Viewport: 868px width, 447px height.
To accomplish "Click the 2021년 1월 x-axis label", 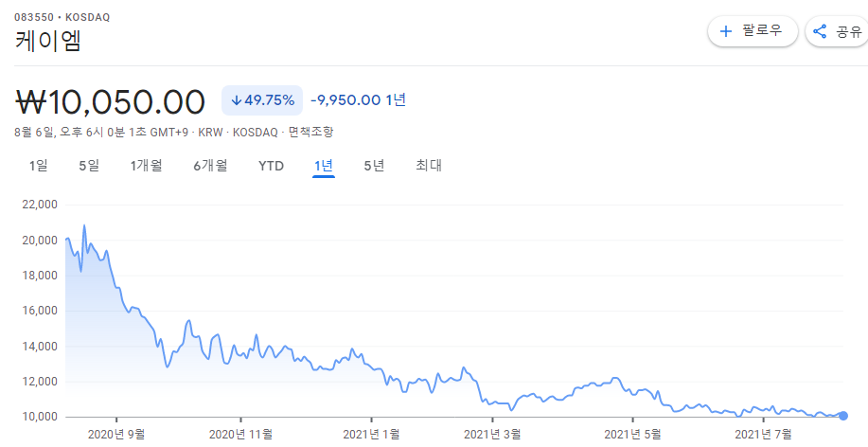I will pyautogui.click(x=371, y=435).
